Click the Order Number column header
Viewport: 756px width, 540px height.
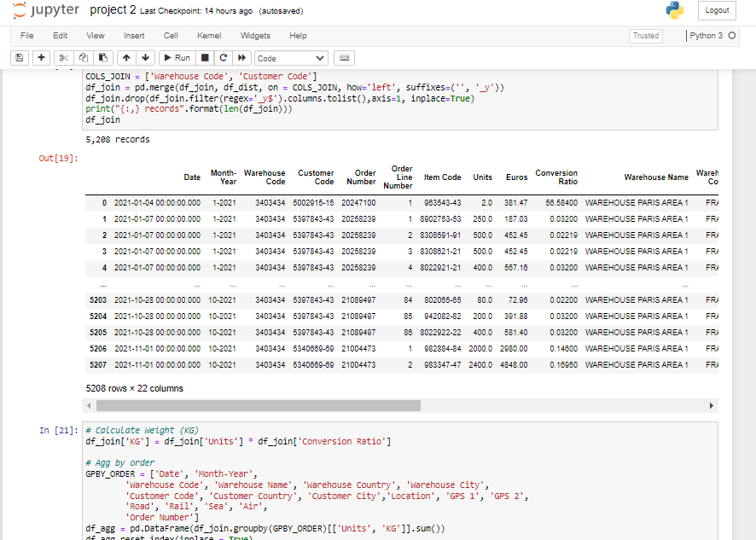click(x=361, y=177)
